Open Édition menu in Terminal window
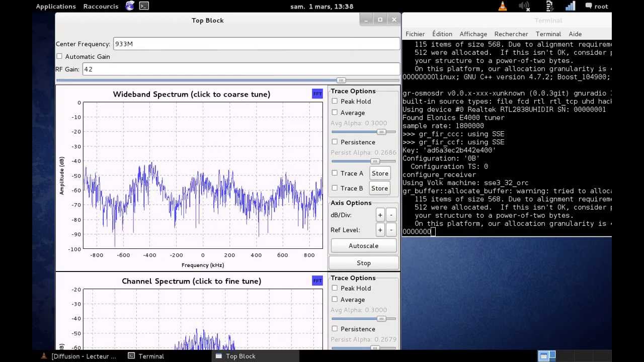This screenshot has height=362, width=644. point(442,34)
